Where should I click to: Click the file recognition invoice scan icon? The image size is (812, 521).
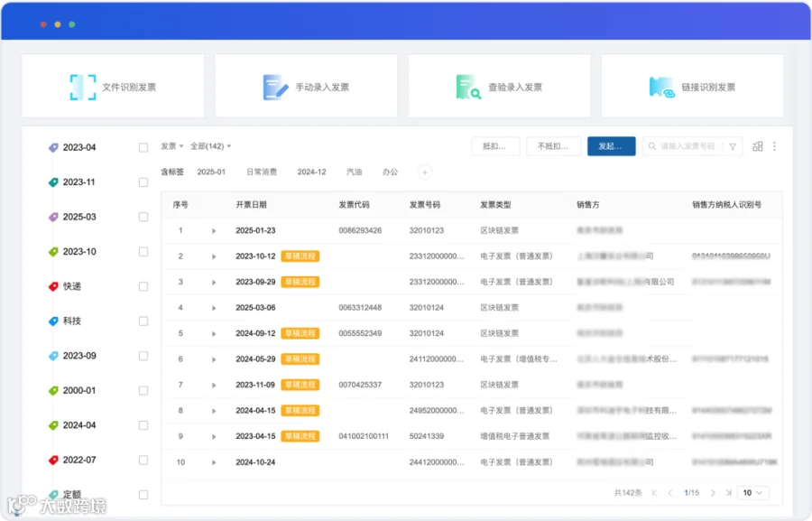[x=83, y=87]
